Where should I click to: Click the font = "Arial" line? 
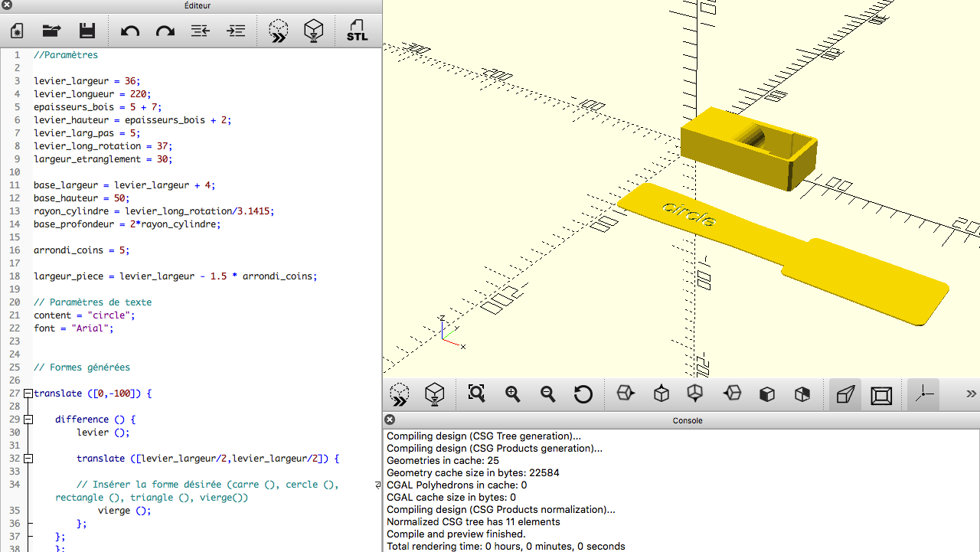tap(73, 328)
